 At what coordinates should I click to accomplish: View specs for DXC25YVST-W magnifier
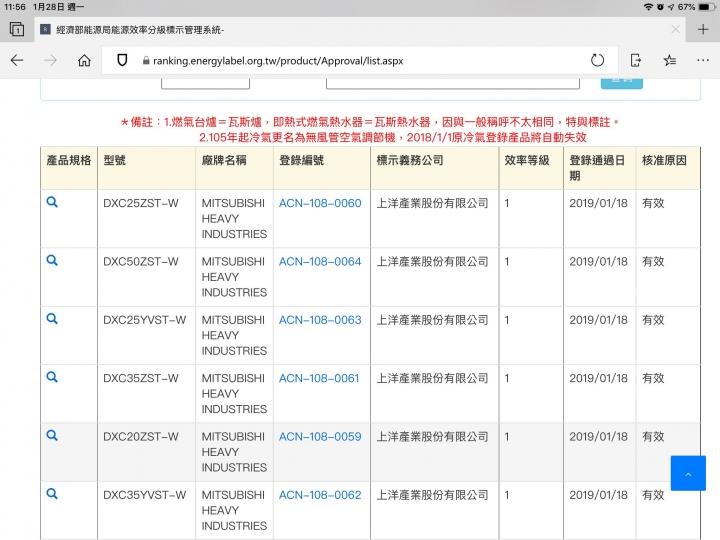click(52, 319)
